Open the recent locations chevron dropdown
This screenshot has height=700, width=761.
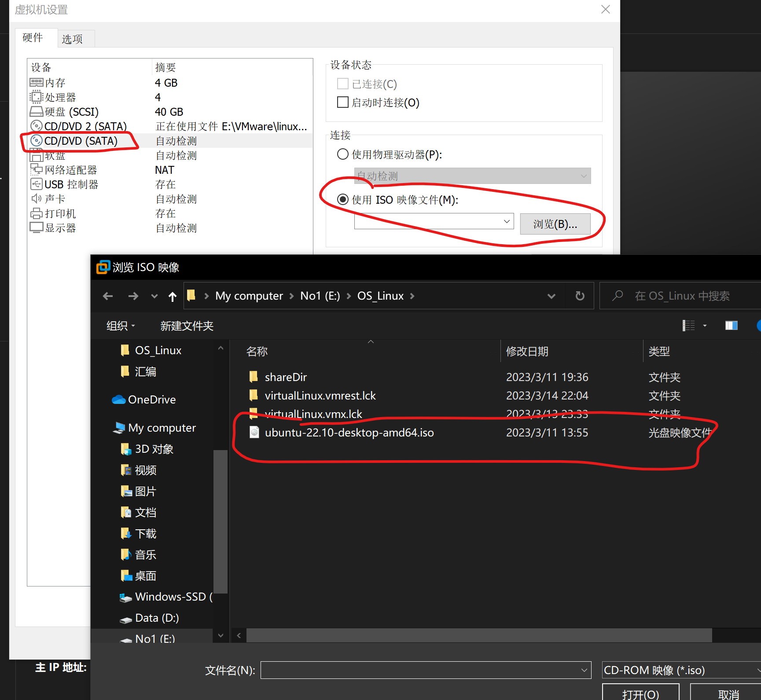tap(154, 296)
